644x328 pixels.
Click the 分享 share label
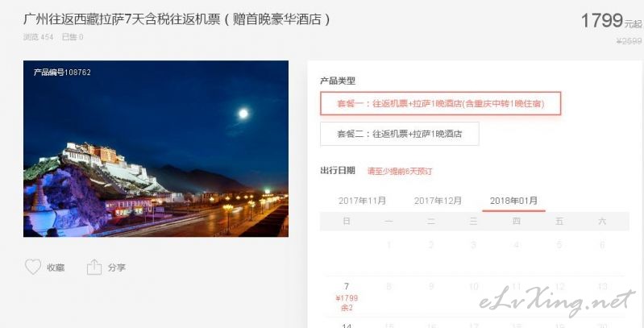(x=117, y=268)
